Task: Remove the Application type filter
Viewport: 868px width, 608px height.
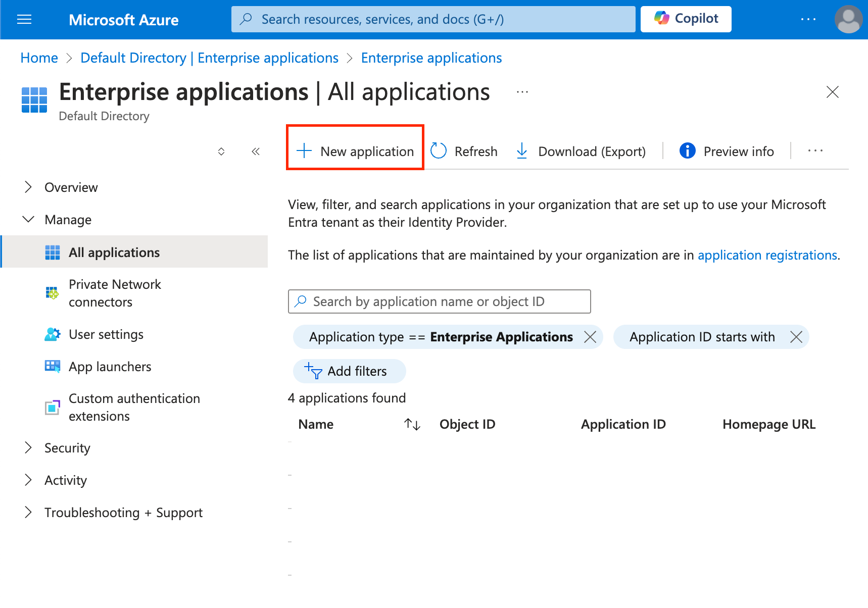Action: 590,337
